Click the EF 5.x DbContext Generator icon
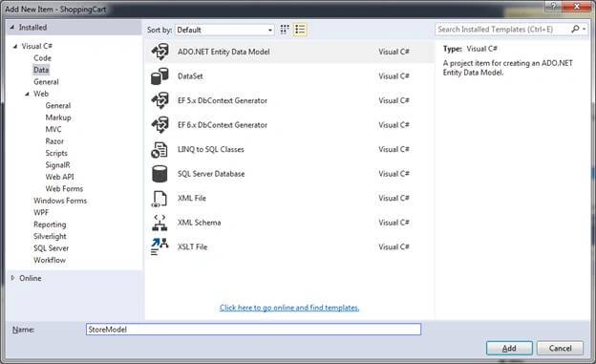This screenshot has height=364, width=596. coord(160,100)
